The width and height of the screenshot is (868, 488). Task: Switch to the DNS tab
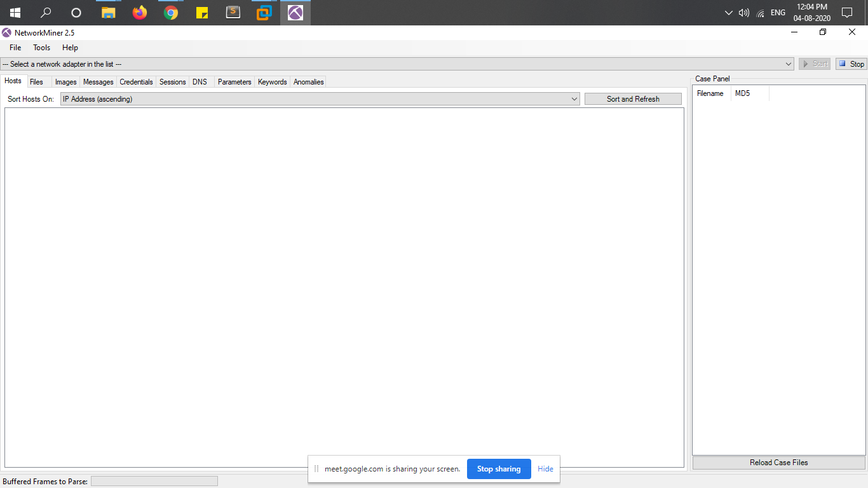pos(200,82)
